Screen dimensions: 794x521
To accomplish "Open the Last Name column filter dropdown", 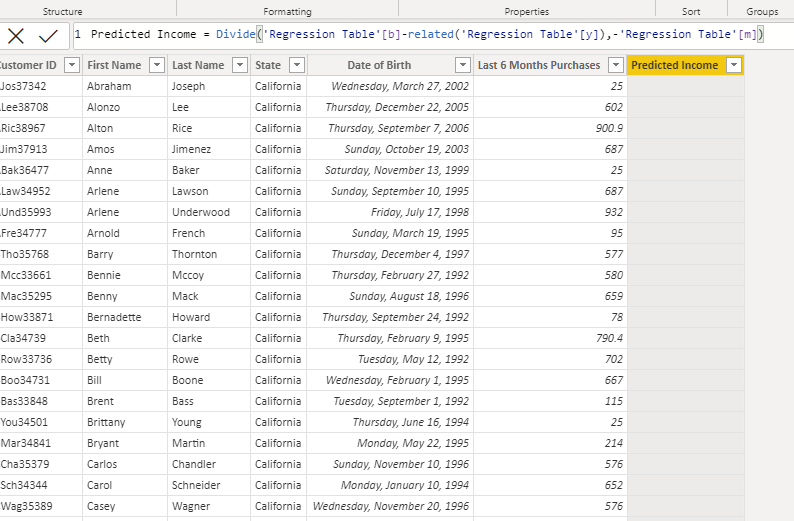I will [x=240, y=65].
